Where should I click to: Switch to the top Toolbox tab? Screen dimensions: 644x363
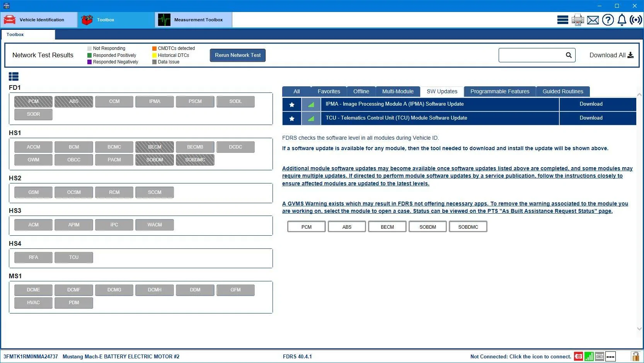[x=116, y=20]
